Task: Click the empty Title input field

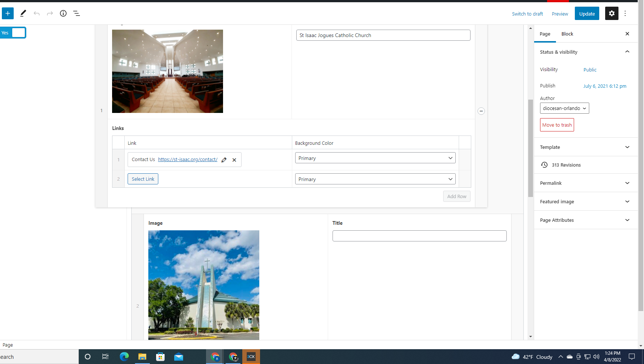Action: click(419, 236)
